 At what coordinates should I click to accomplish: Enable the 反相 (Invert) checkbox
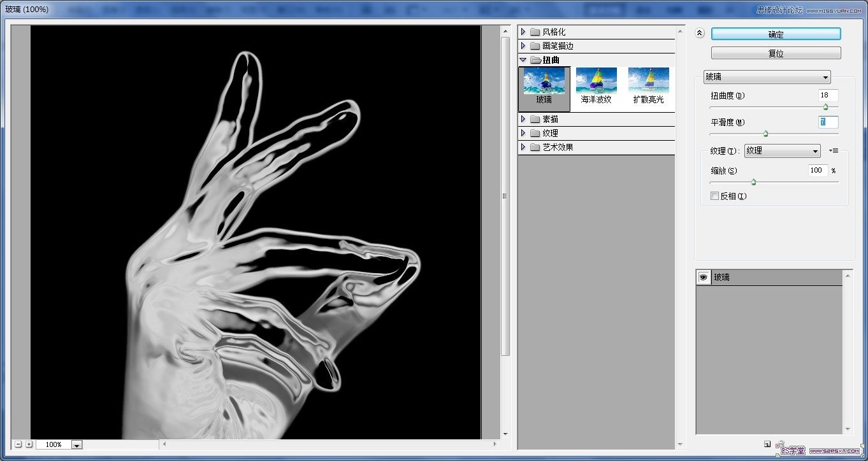tap(714, 196)
